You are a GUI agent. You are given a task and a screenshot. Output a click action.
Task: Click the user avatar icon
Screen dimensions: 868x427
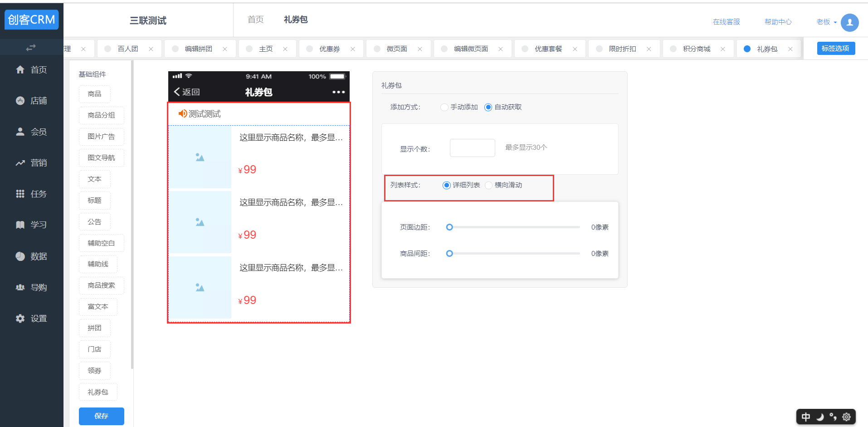(849, 22)
